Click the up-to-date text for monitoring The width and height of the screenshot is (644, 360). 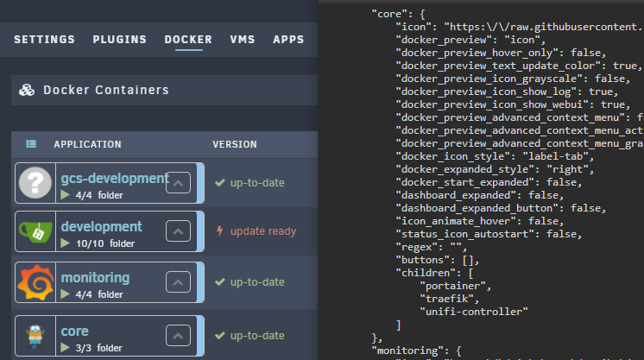257,282
